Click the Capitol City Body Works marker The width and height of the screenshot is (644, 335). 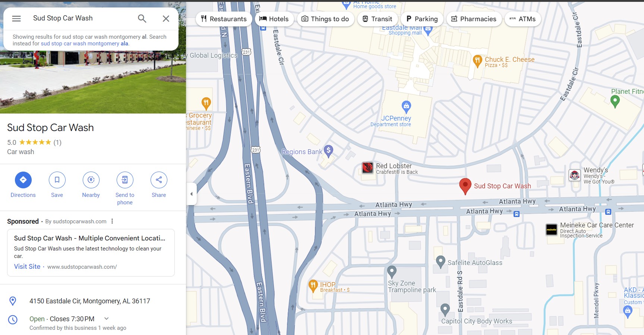click(445, 310)
